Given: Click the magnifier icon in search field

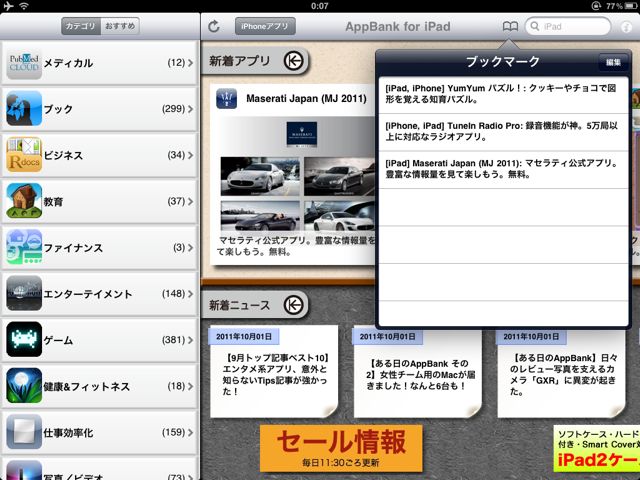Looking at the screenshot, I should point(535,27).
